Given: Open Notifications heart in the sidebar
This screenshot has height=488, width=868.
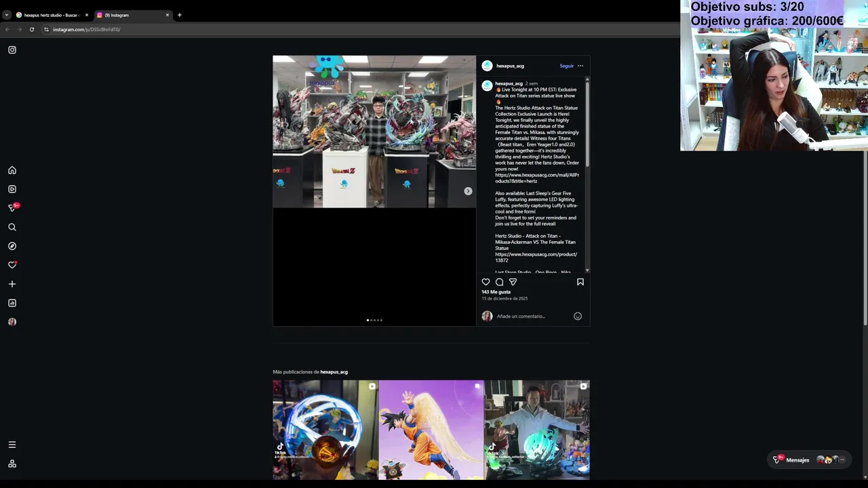Looking at the screenshot, I should 12,265.
